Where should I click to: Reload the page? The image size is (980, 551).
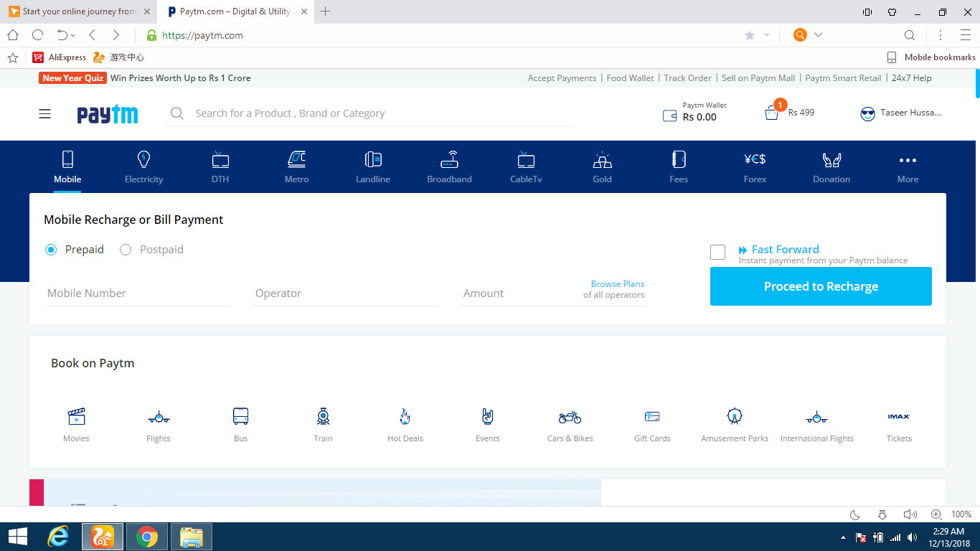coord(37,35)
